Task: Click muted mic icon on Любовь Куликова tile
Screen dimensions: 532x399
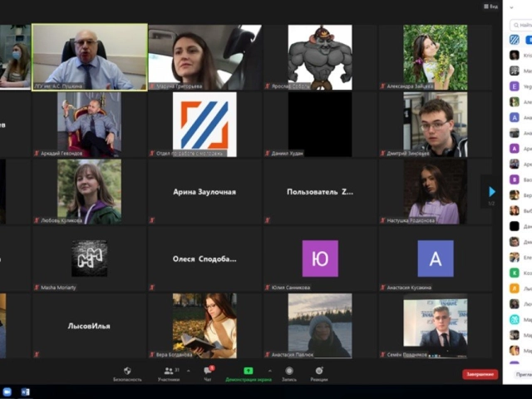Action: 37,220
